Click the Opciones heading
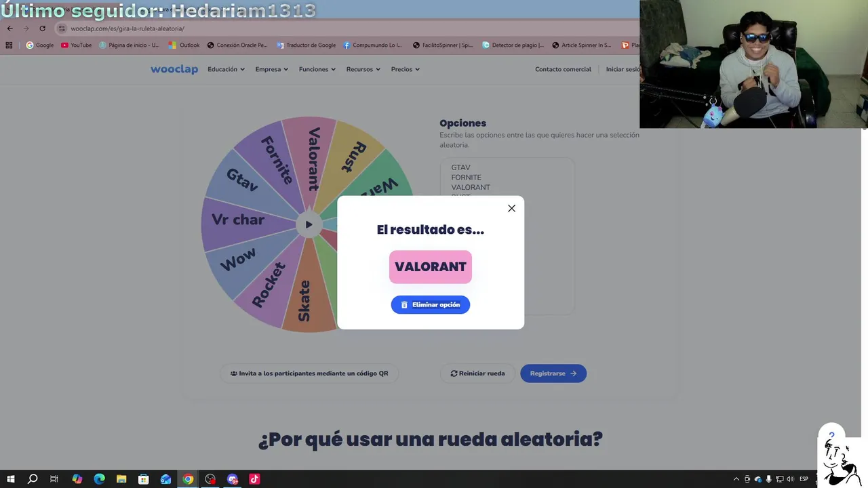The height and width of the screenshot is (488, 868). click(462, 123)
